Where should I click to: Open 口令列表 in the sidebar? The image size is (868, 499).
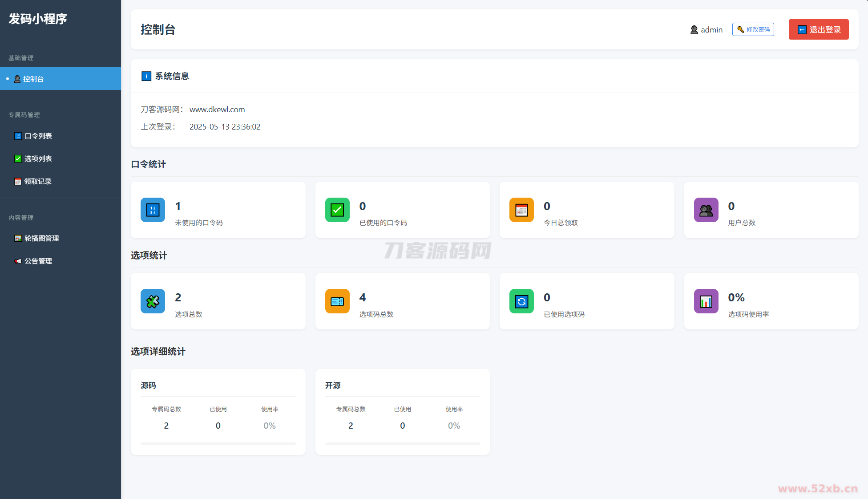click(38, 136)
